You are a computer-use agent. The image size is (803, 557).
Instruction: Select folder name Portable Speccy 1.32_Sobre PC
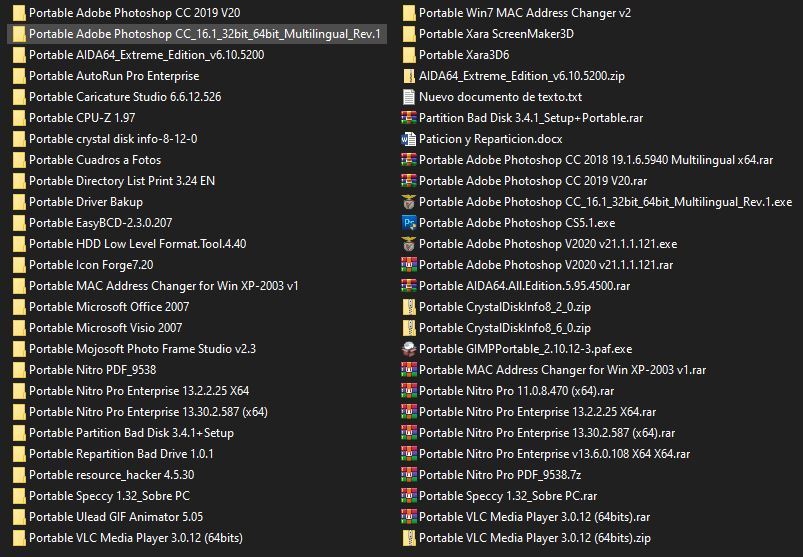coord(110,496)
